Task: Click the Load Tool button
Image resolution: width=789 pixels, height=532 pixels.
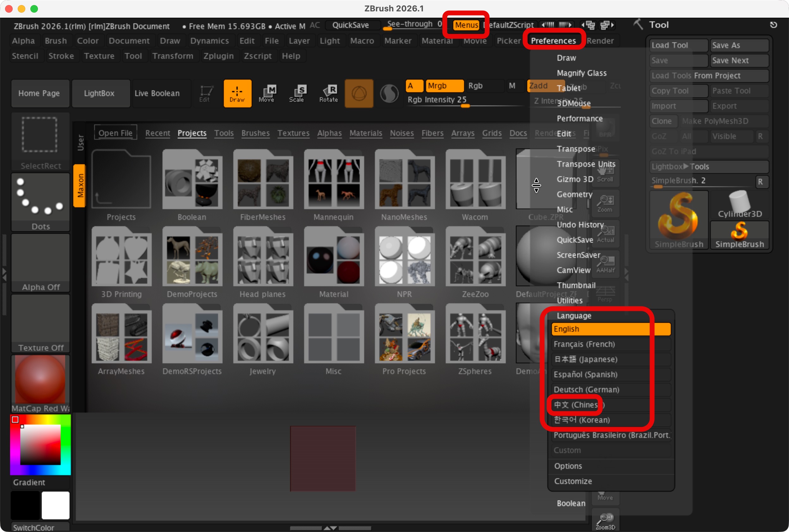Action: pyautogui.click(x=678, y=45)
